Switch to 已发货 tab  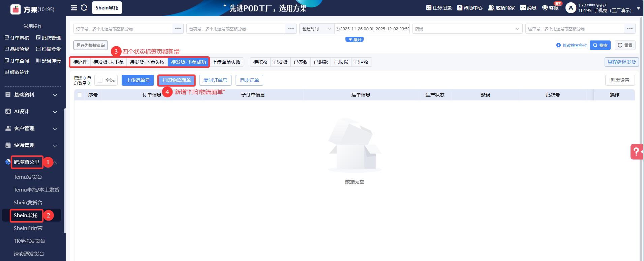tap(280, 62)
